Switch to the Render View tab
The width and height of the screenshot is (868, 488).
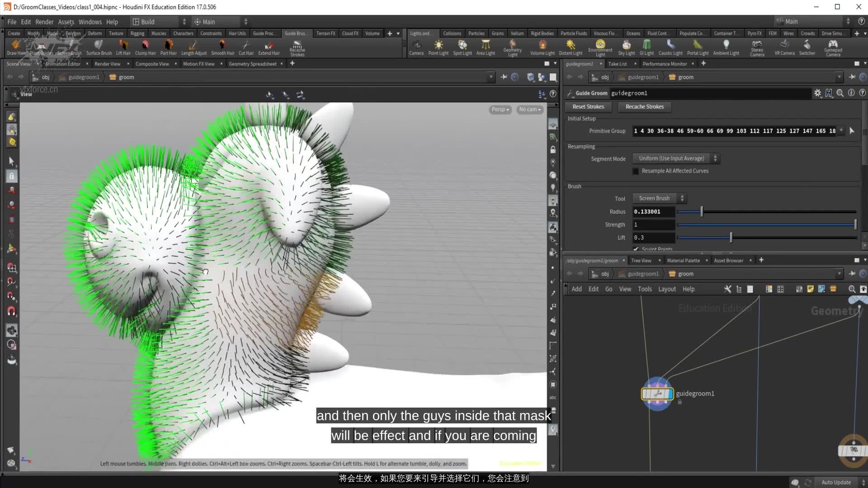point(107,64)
